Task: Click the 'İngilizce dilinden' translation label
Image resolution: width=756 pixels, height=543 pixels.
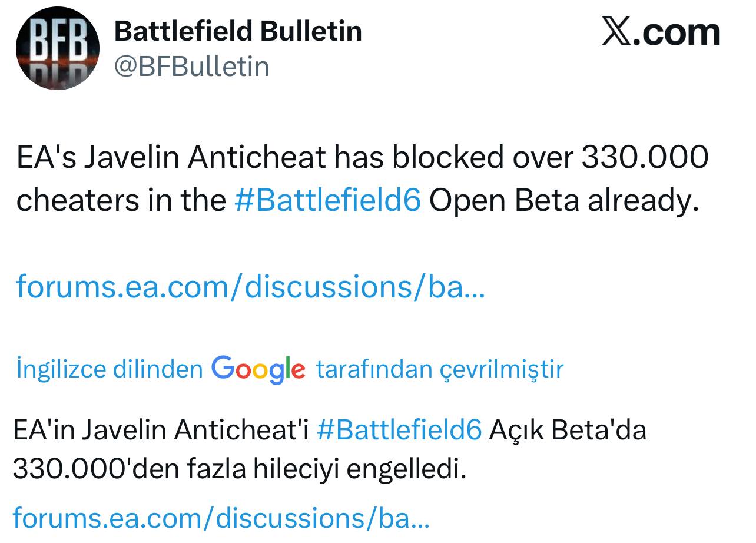Action: pyautogui.click(x=110, y=369)
